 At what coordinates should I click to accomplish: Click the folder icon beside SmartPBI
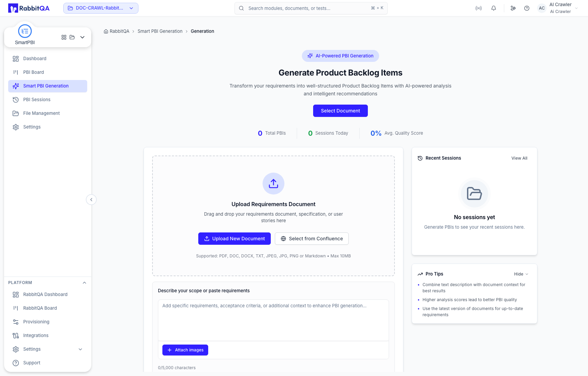coord(72,37)
